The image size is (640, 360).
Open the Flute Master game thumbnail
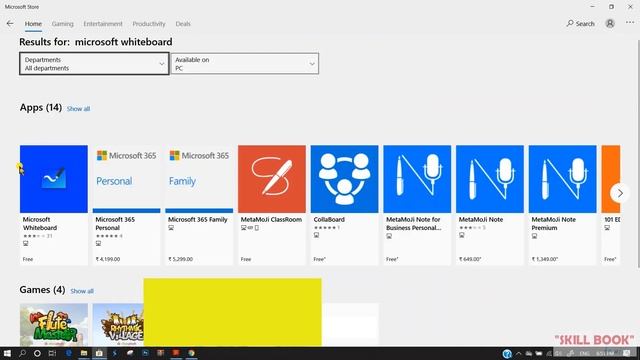click(53, 325)
